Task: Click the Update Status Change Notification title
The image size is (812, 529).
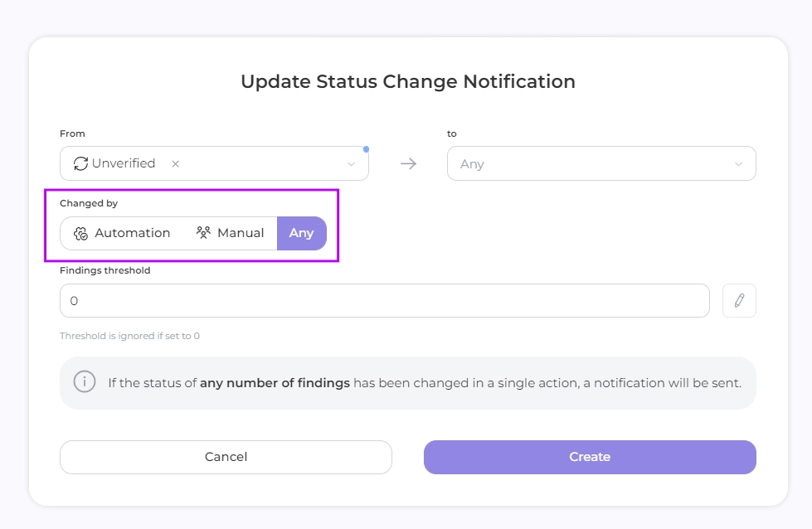Action: 407,81
